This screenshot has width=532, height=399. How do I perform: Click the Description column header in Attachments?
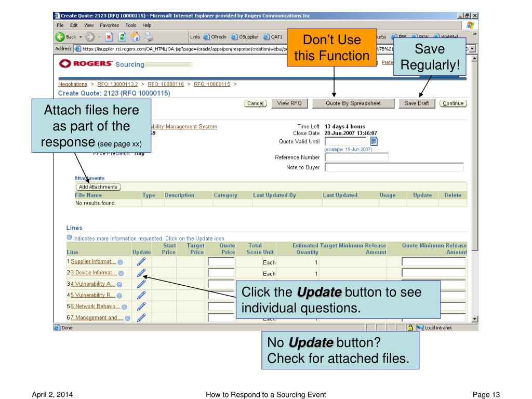pyautogui.click(x=179, y=195)
